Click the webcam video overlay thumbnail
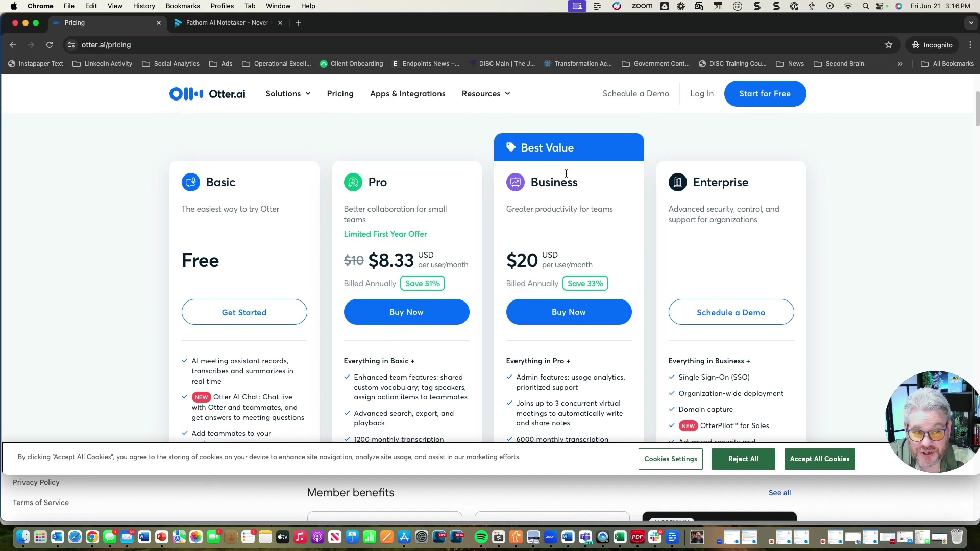The width and height of the screenshot is (980, 551). coord(933,422)
